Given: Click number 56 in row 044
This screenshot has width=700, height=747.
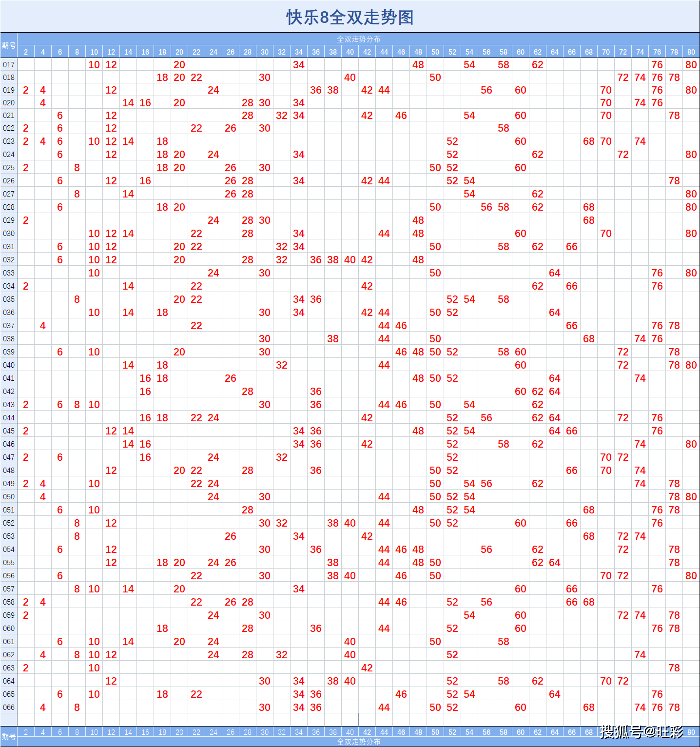Looking at the screenshot, I should [x=486, y=418].
